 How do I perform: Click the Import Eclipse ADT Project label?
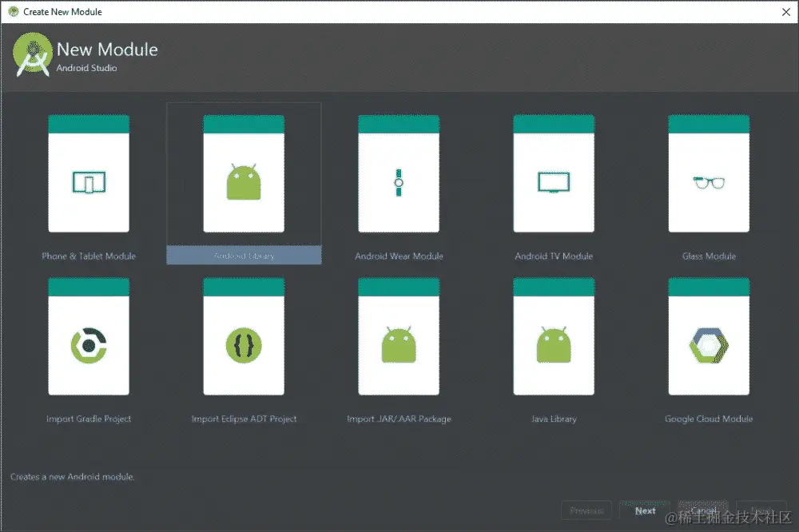[244, 419]
